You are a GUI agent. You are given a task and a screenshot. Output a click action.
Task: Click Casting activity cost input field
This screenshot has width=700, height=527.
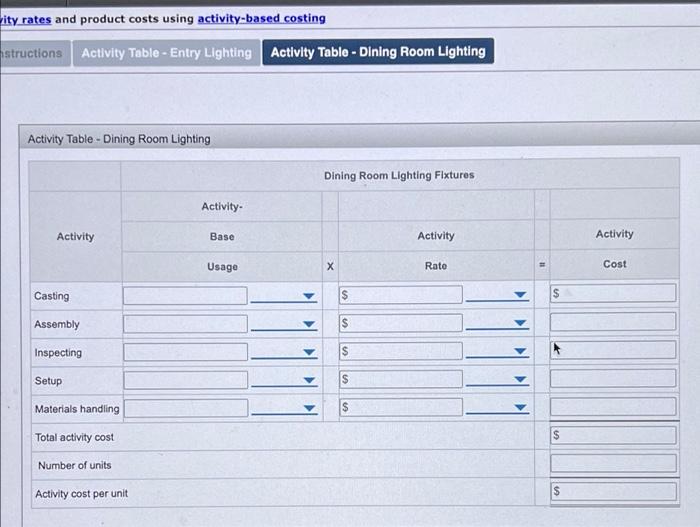pos(613,293)
